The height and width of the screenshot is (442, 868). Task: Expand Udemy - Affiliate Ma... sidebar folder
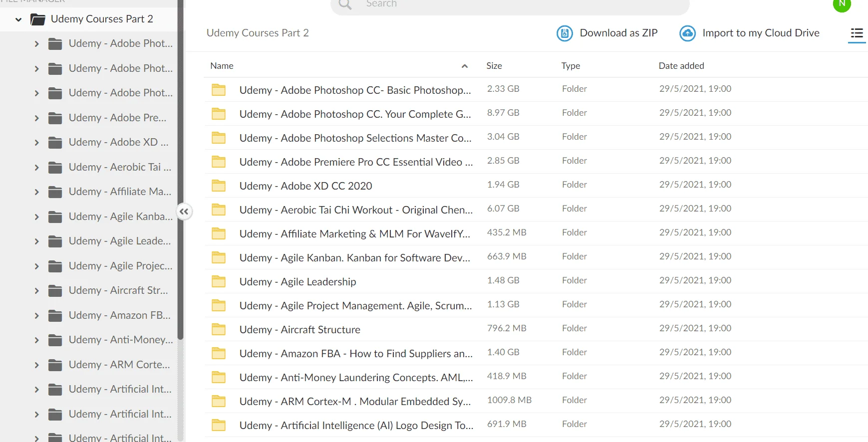pyautogui.click(x=36, y=192)
